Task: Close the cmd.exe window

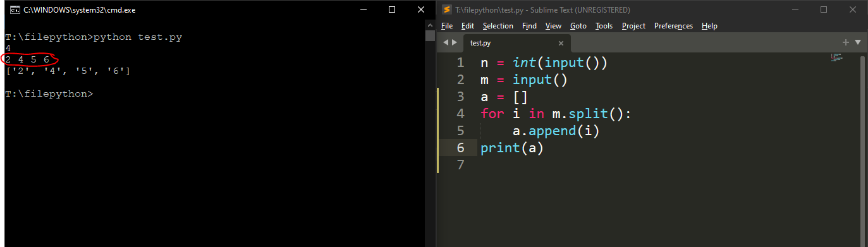Action: click(421, 9)
